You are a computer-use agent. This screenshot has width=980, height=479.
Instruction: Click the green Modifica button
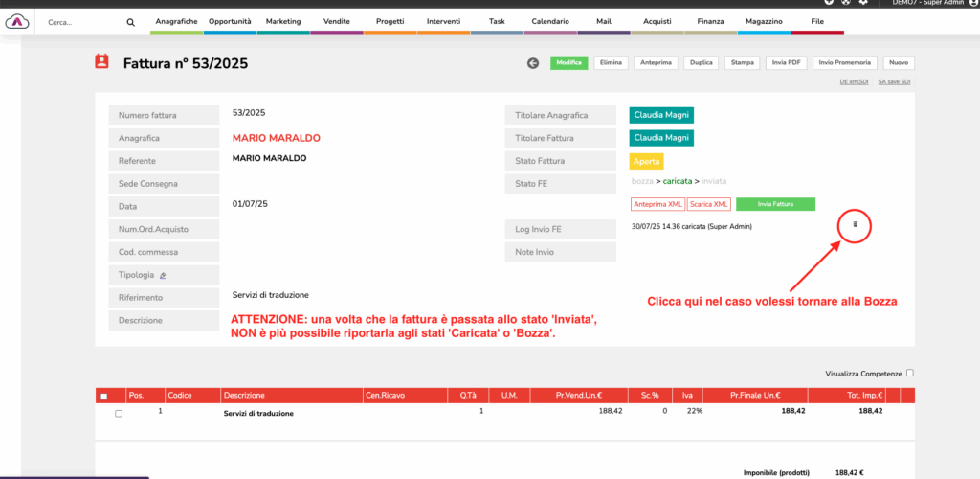(568, 63)
